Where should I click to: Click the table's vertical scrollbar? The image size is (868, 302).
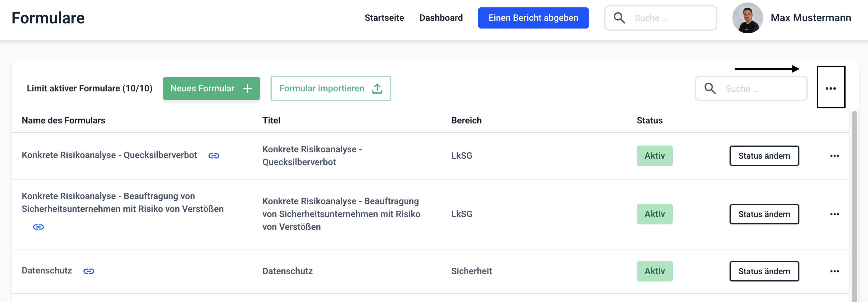coord(854,202)
